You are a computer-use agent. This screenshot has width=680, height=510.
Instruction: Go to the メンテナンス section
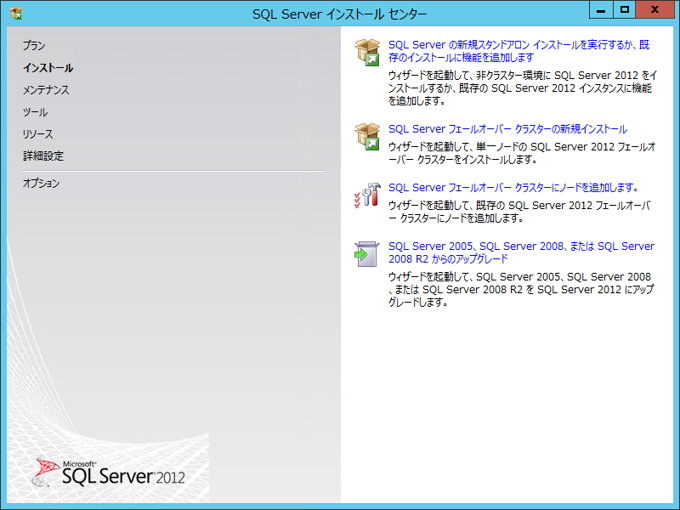tap(46, 90)
